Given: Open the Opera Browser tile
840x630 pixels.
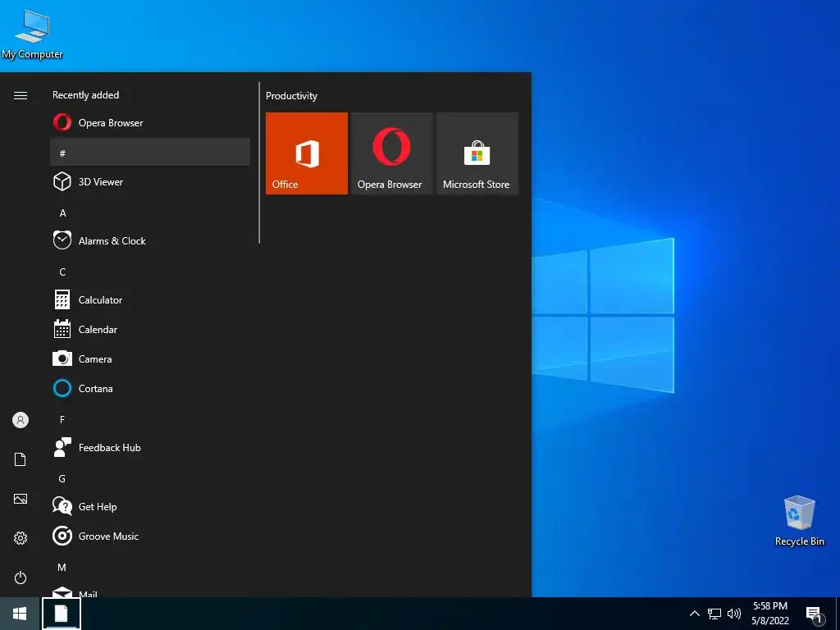Looking at the screenshot, I should coord(391,153).
